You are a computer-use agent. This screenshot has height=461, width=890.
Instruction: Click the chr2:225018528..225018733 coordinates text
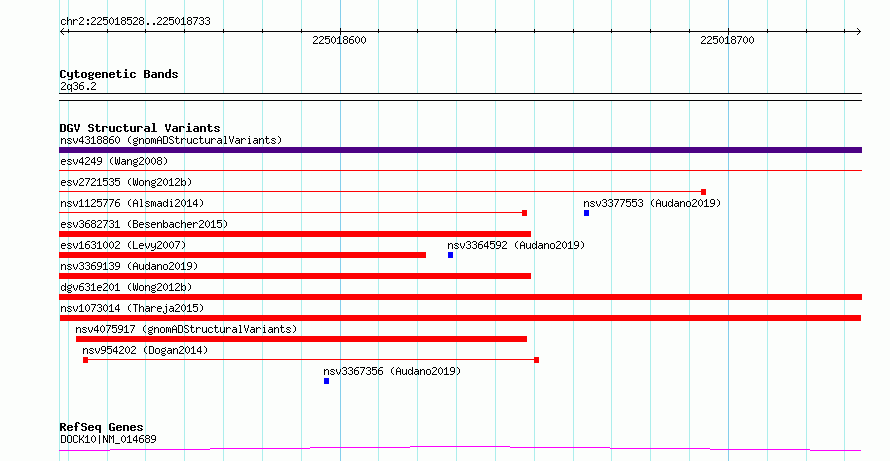coord(135,22)
